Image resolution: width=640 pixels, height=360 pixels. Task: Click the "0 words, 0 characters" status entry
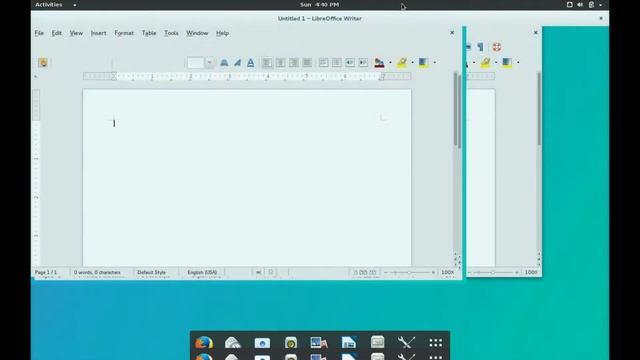coord(97,272)
